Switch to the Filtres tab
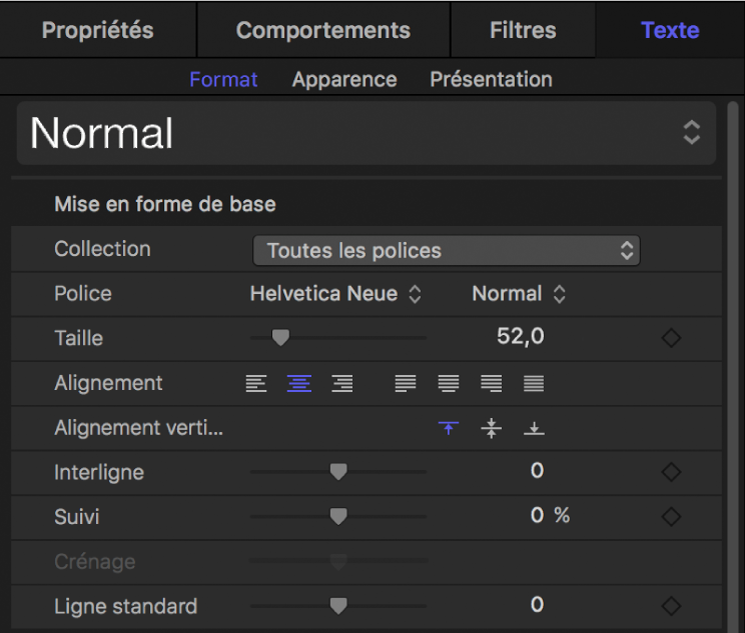The width and height of the screenshot is (745, 633). (x=523, y=30)
